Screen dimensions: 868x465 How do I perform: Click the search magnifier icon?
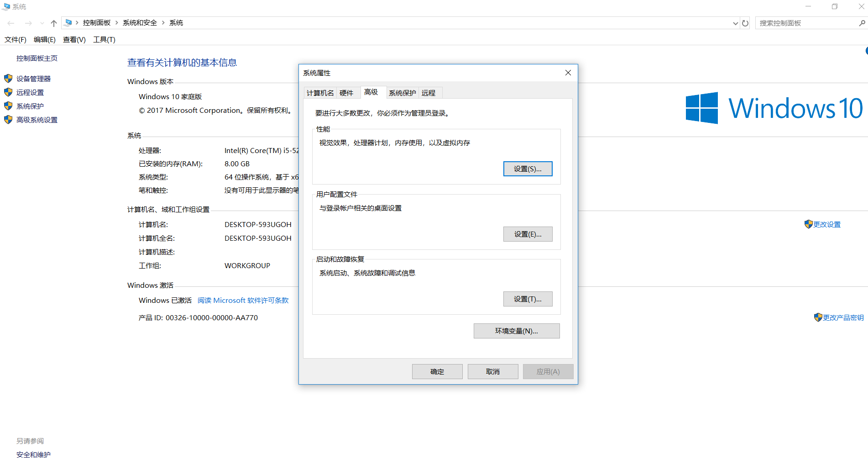coord(862,23)
